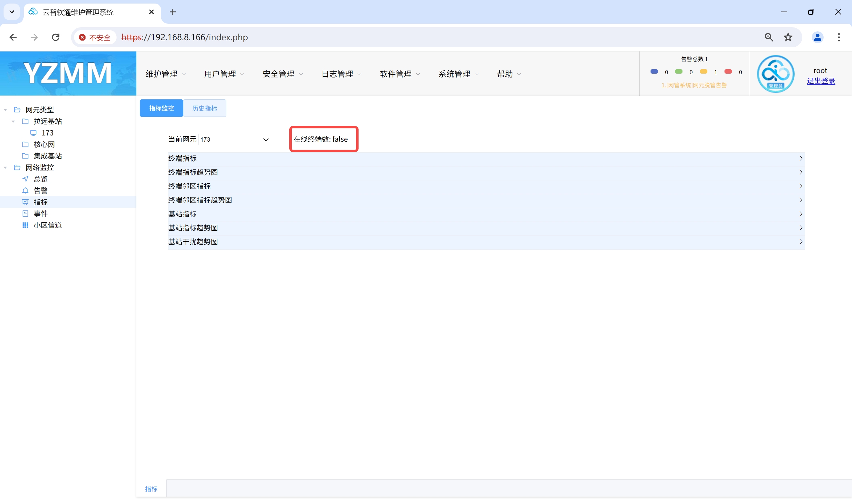Open the 用户管理 menu
The image size is (852, 504).
224,74
